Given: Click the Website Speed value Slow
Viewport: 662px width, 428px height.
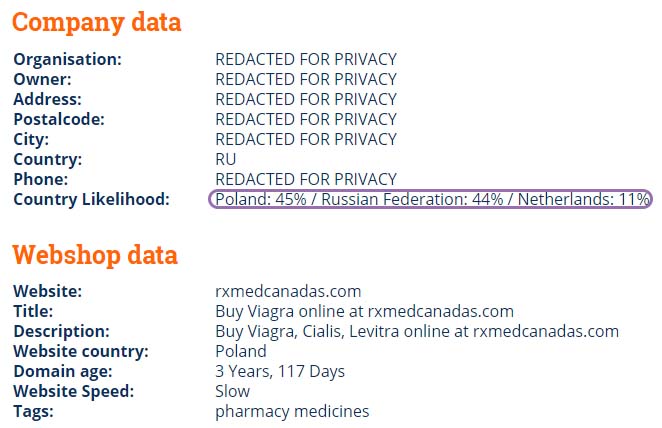Looking at the screenshot, I should 232,391.
